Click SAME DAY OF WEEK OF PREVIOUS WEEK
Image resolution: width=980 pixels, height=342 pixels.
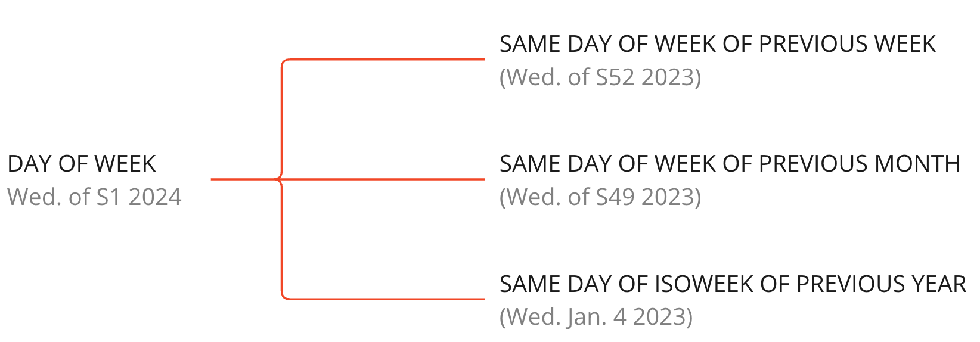pos(718,44)
